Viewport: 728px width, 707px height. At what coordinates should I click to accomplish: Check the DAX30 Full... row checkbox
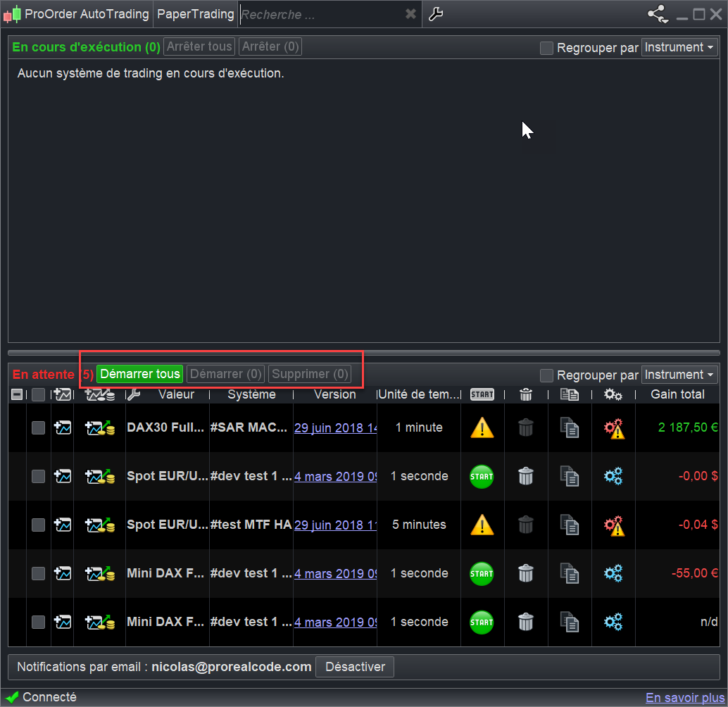click(x=38, y=427)
